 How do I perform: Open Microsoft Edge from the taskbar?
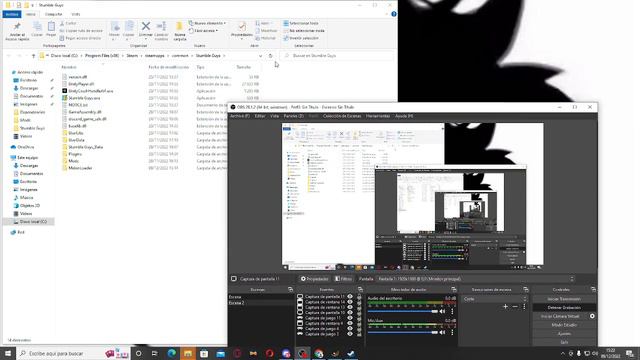click(172, 353)
